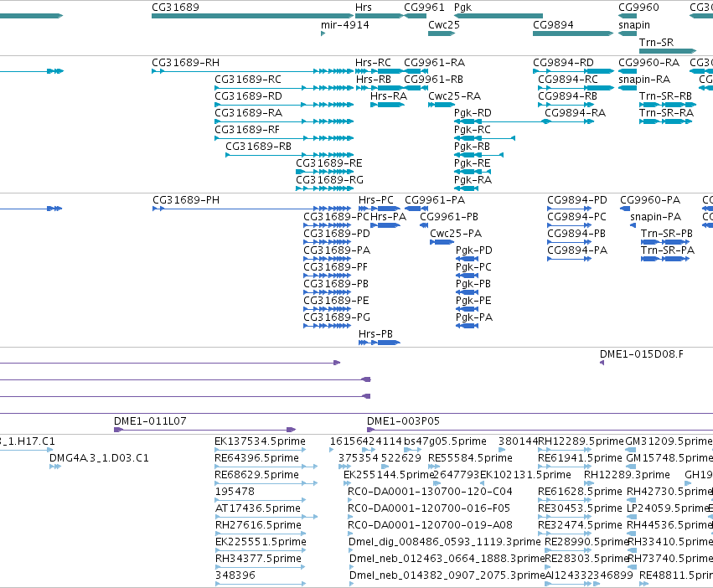Select the Trn-SR-PB protein label
Screen dimensions: 713x588
pyautogui.click(x=667, y=235)
